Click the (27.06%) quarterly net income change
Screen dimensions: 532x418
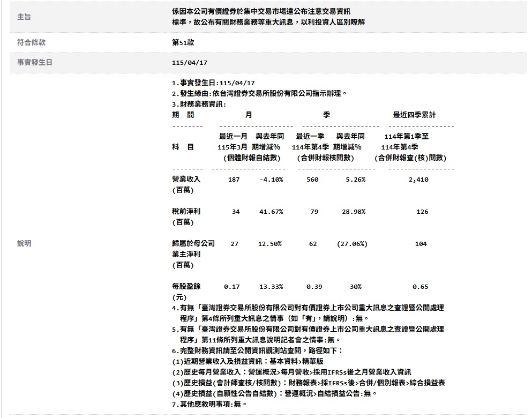(x=352, y=244)
